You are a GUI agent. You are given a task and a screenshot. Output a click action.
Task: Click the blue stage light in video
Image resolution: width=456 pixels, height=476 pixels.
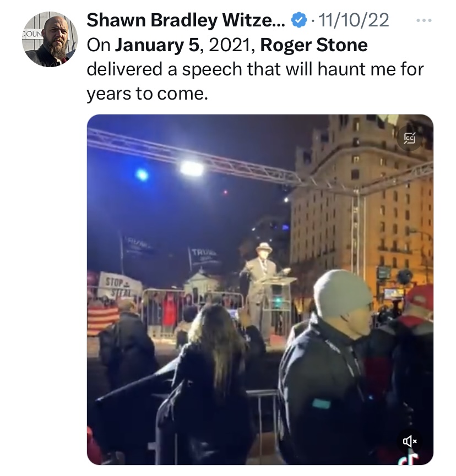(142, 174)
